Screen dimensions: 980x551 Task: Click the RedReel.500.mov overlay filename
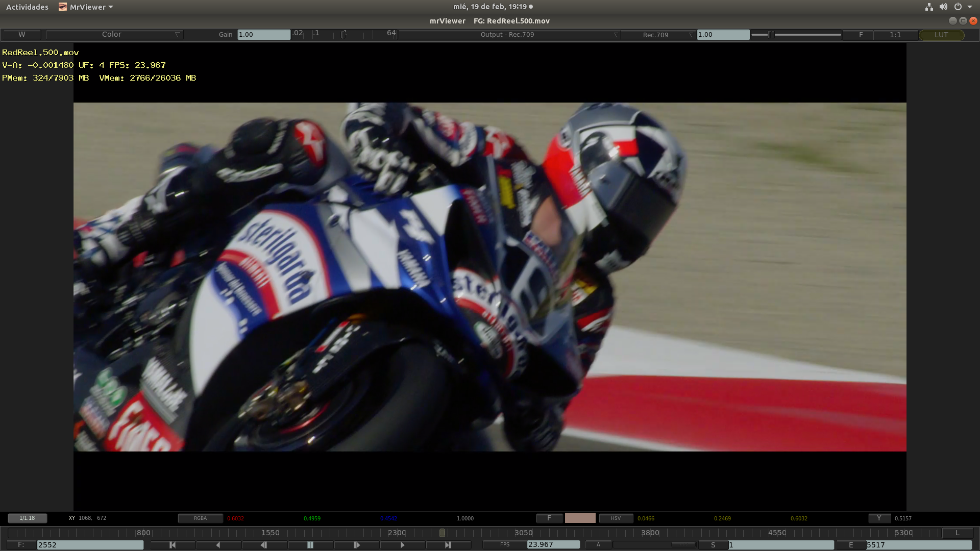pos(40,52)
